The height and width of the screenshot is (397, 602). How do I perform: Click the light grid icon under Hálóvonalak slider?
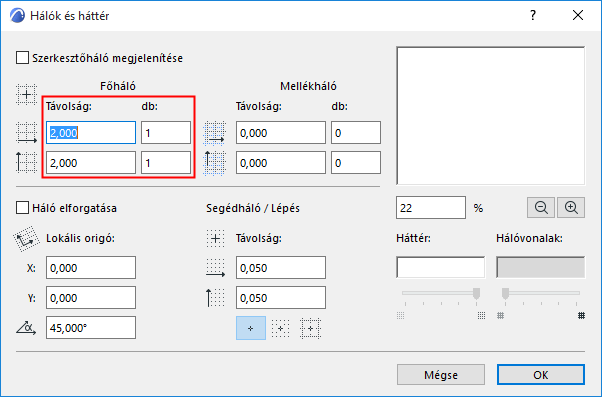(500, 316)
